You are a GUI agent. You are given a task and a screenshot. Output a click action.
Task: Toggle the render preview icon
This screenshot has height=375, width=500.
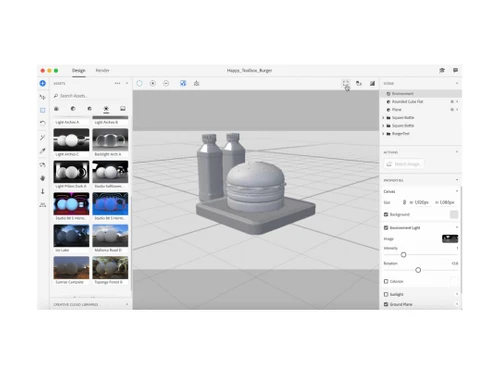click(372, 83)
